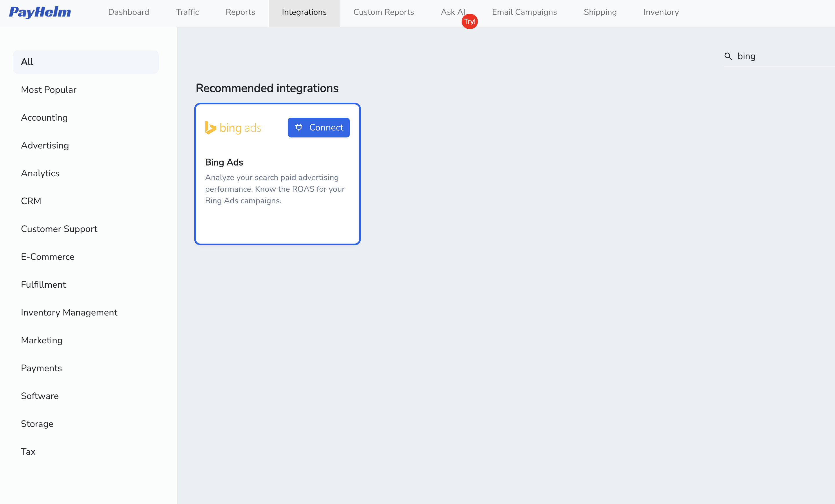The width and height of the screenshot is (835, 504).
Task: Open the Most Popular category
Action: coord(48,90)
